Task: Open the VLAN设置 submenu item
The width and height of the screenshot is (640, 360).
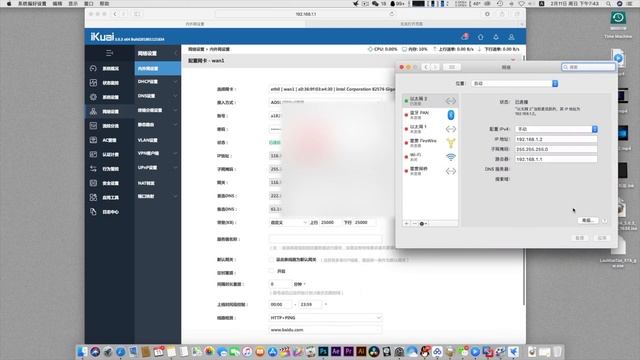Action: [x=158, y=140]
